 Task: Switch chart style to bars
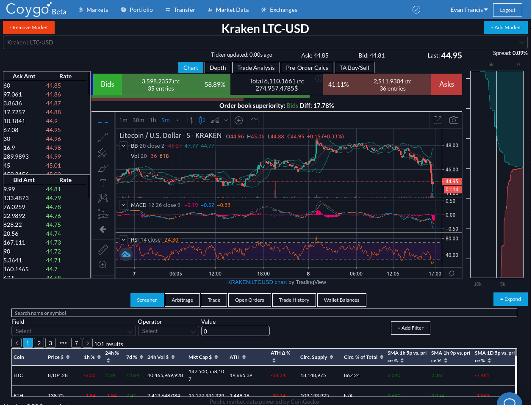click(x=190, y=120)
